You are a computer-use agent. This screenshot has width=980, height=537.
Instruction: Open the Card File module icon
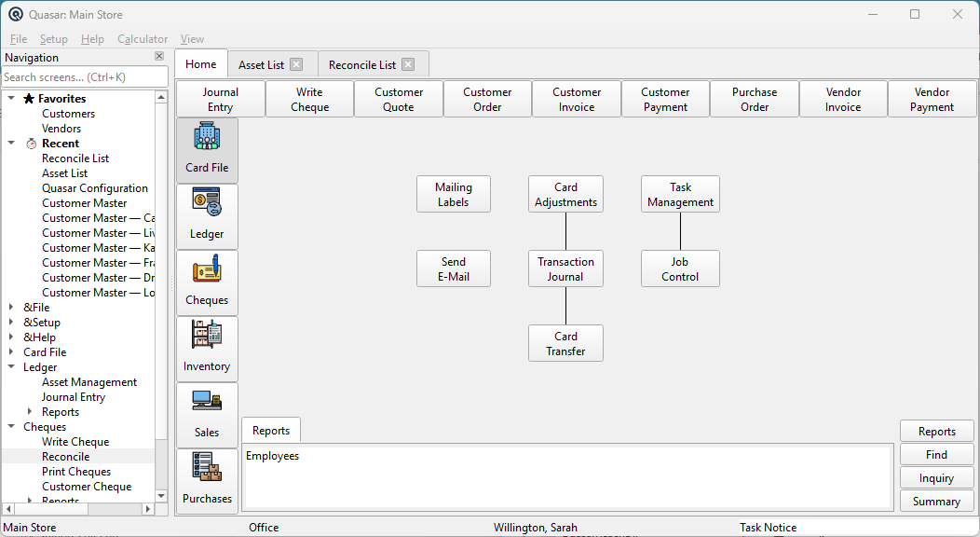(x=207, y=150)
